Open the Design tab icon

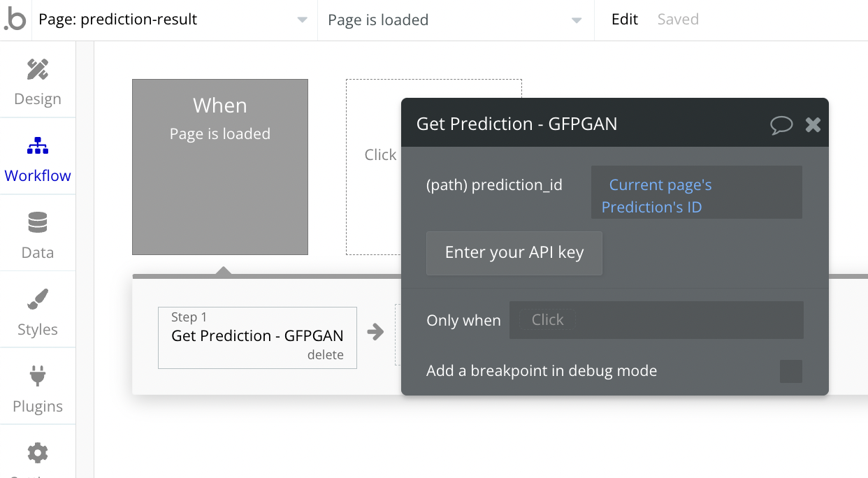point(38,69)
